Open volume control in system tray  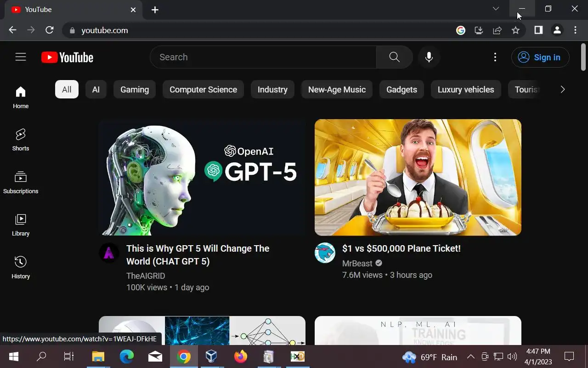point(512,356)
